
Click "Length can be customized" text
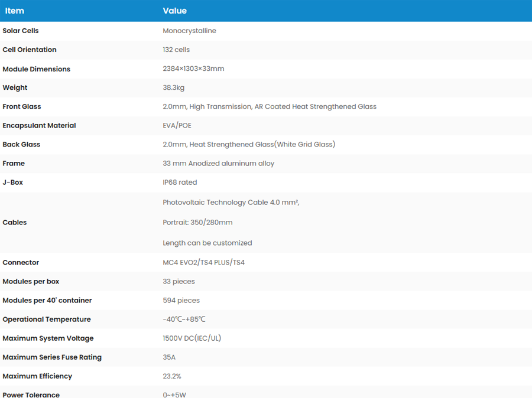coord(207,243)
